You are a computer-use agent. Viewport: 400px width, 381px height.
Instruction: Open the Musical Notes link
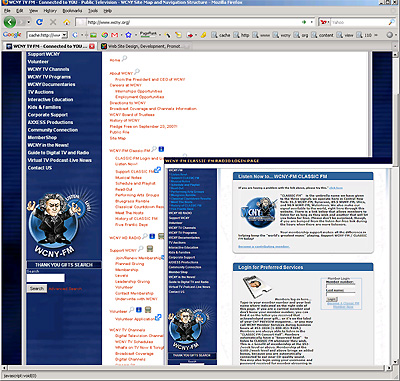click(128, 178)
